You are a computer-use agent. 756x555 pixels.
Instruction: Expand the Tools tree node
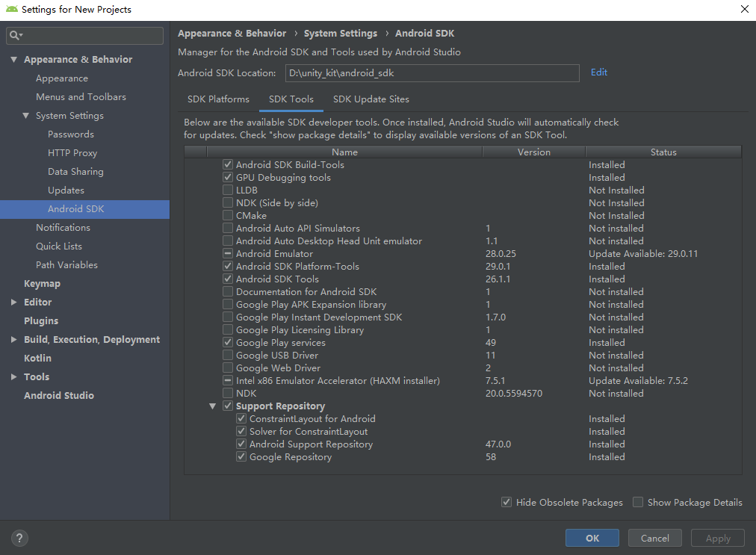pos(14,377)
